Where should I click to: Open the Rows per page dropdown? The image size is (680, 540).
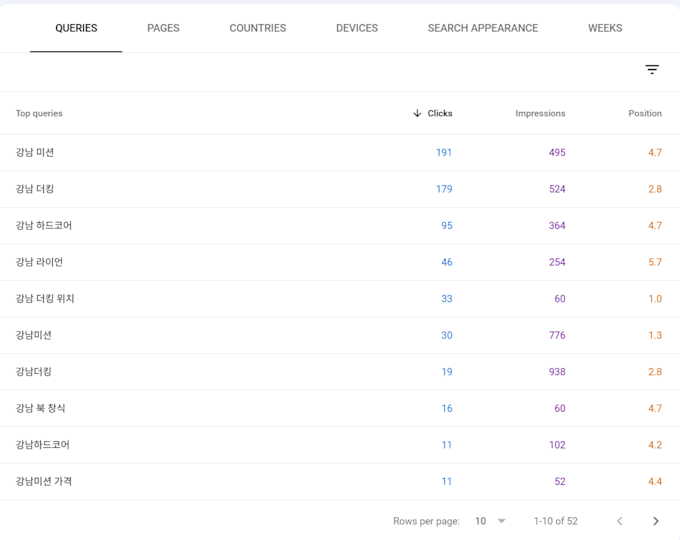pyautogui.click(x=490, y=521)
